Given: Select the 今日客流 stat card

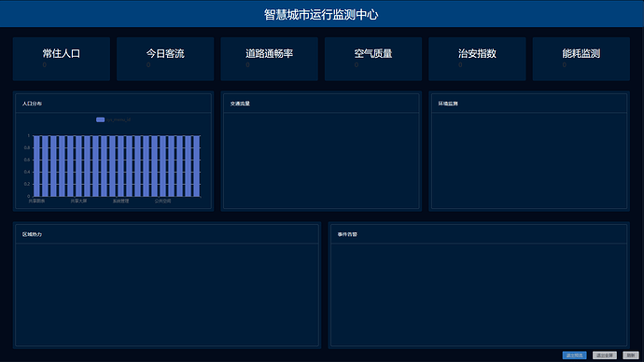Looking at the screenshot, I should click(x=165, y=59).
